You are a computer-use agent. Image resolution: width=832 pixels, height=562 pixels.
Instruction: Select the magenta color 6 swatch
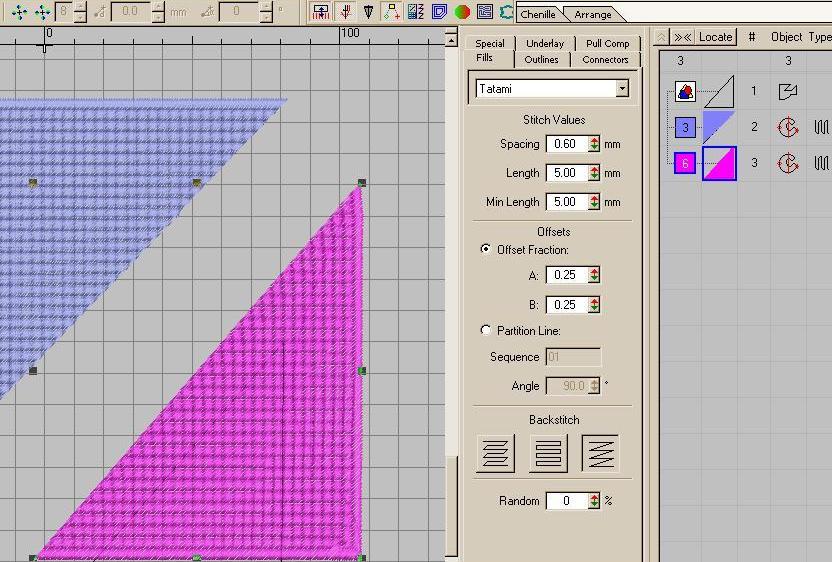[x=685, y=163]
